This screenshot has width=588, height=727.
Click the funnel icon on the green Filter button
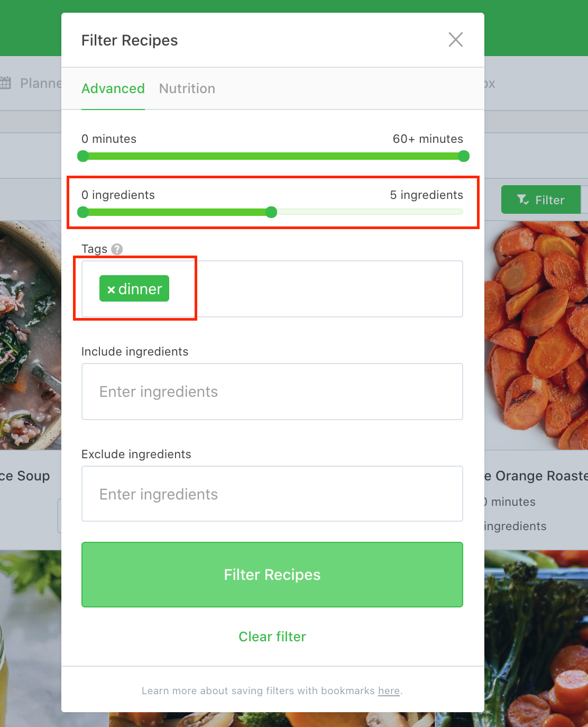coord(523,200)
